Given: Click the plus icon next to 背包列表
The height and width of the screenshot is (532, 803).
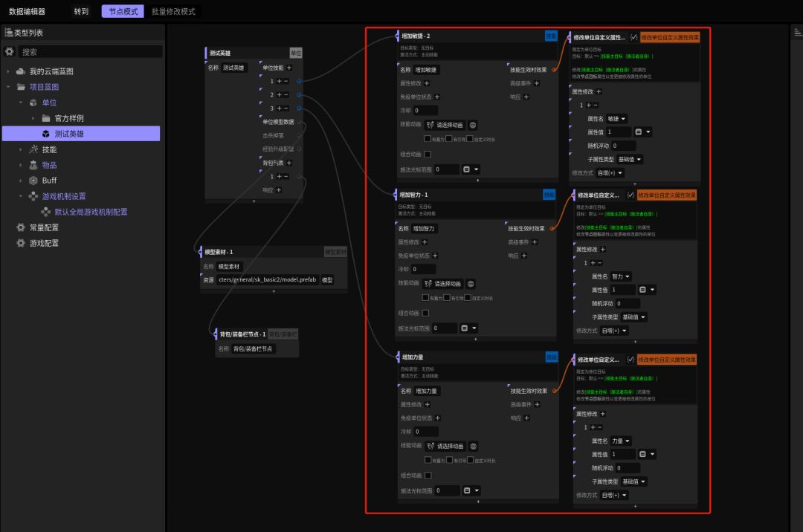Looking at the screenshot, I should click(x=288, y=163).
